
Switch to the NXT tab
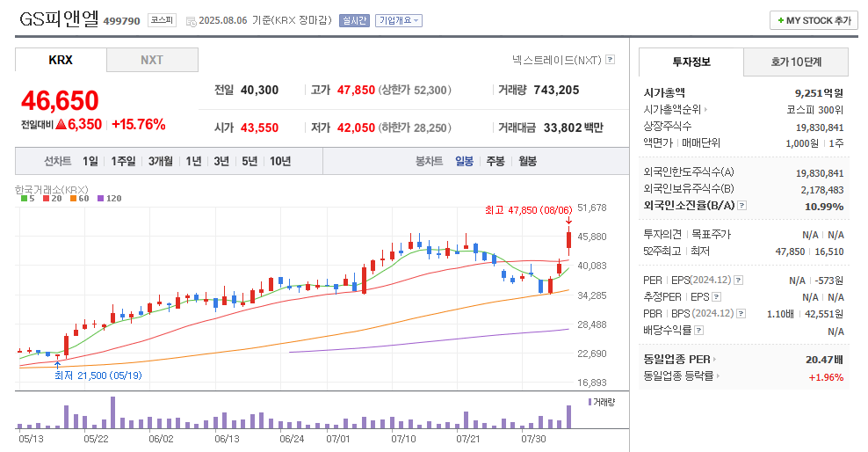coord(152,60)
